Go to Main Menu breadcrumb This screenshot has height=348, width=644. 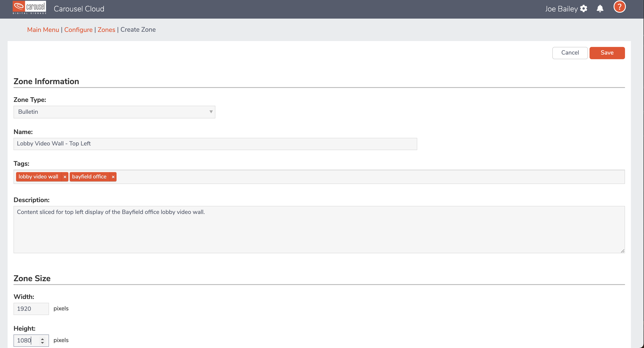coord(43,30)
